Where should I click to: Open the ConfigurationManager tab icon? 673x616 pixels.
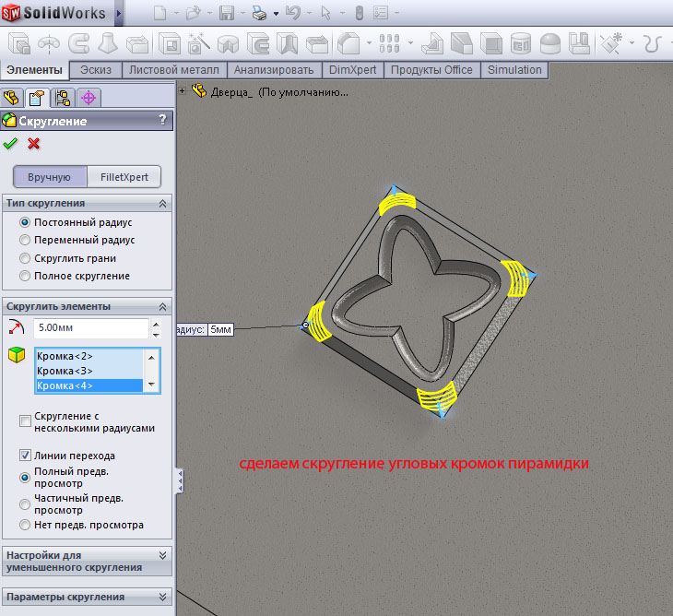pos(63,98)
